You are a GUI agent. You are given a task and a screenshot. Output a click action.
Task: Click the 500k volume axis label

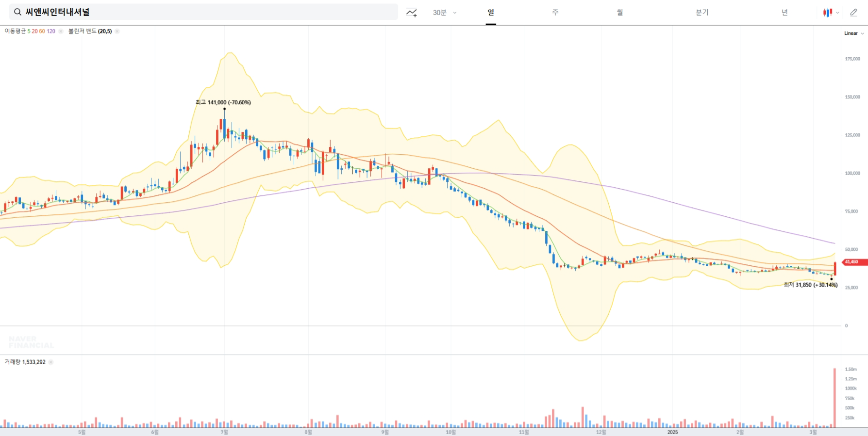850,408
